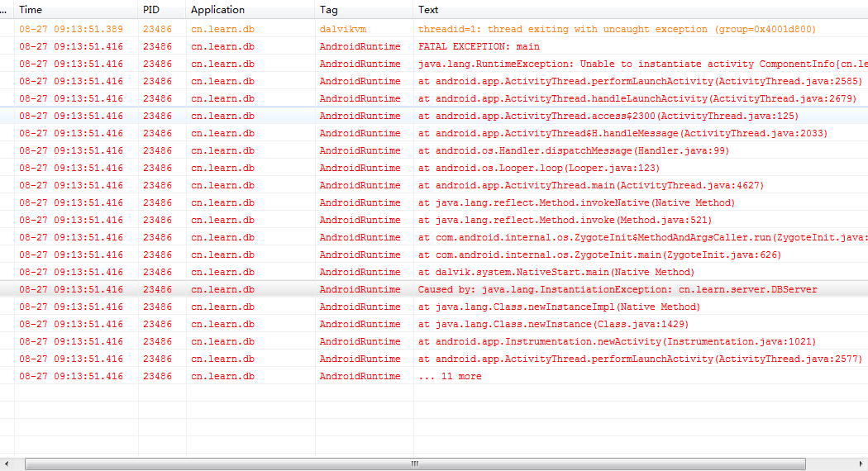The width and height of the screenshot is (868, 471).
Task: Click AndroidRuntime tag in FATAL EXCEPTION row
Action: 360,46
